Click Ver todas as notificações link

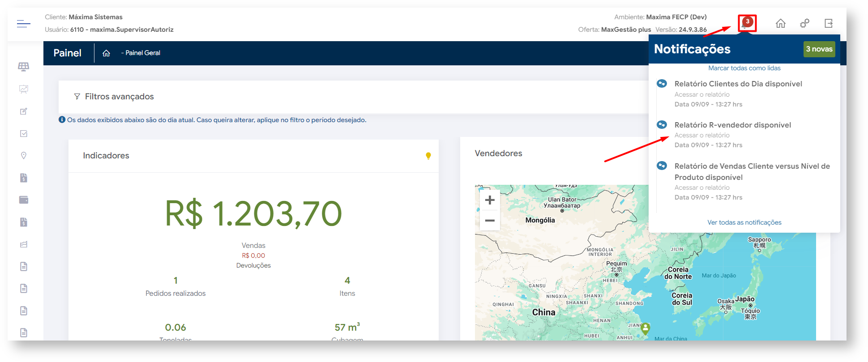[x=744, y=222]
